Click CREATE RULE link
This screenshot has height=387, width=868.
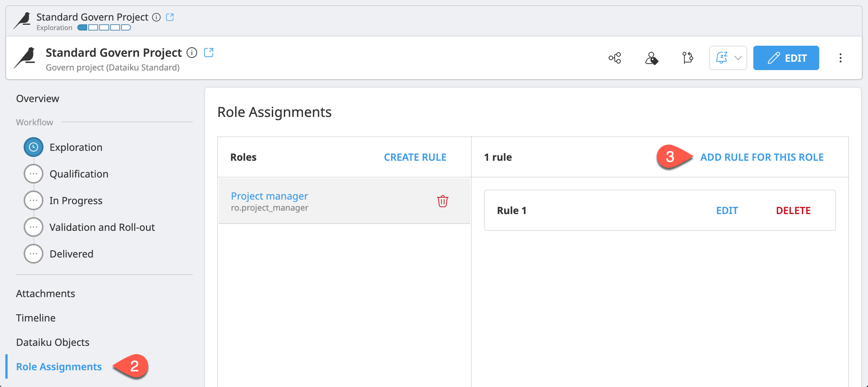click(415, 157)
